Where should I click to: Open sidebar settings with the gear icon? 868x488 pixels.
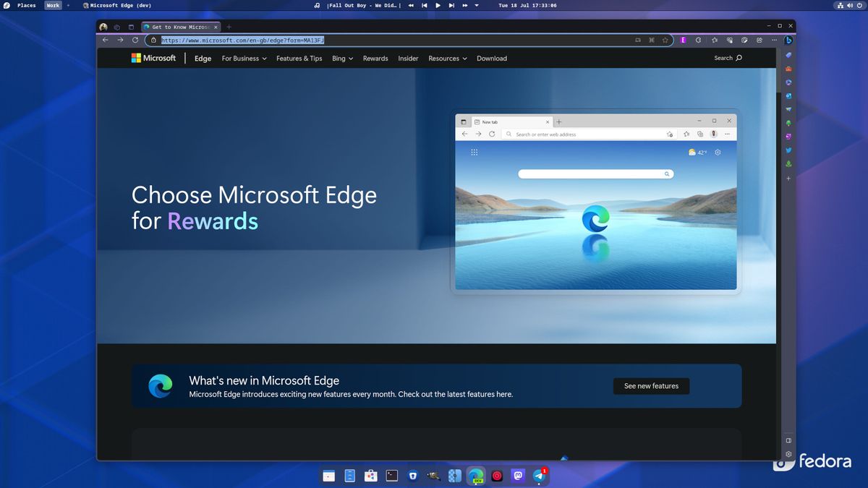tap(788, 454)
